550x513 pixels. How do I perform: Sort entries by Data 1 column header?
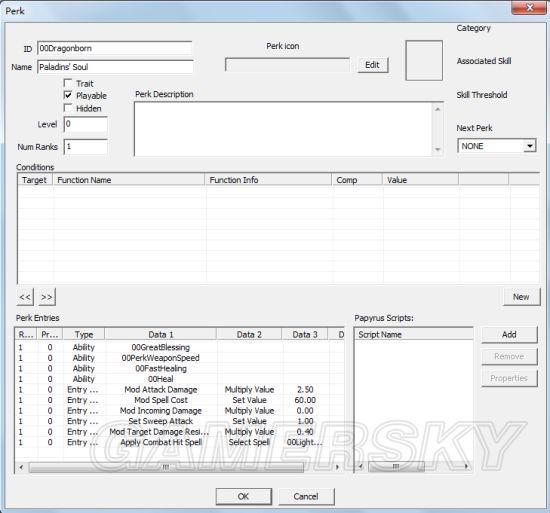click(161, 334)
